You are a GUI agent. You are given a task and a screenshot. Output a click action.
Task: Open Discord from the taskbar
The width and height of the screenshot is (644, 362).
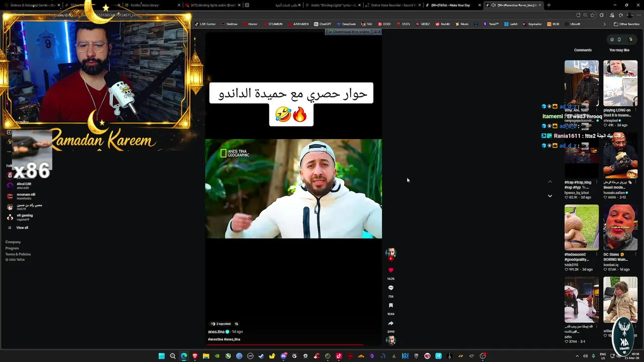[283, 356]
